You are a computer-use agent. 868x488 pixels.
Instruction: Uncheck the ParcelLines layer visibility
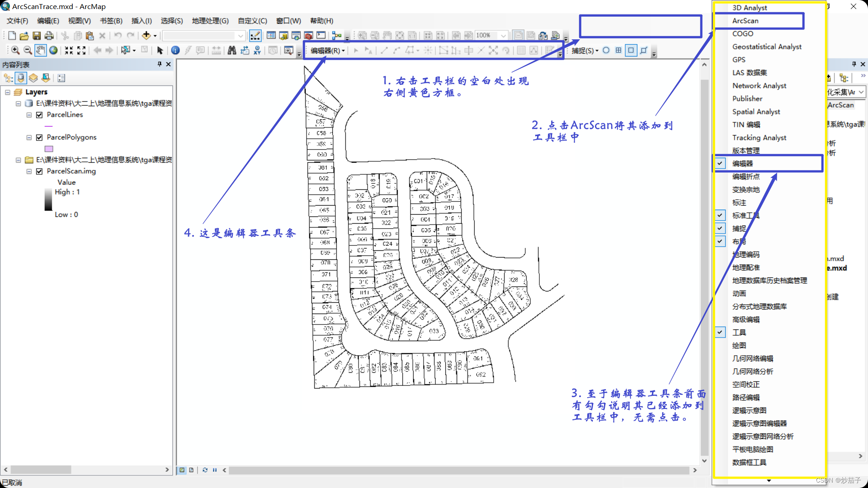pyautogui.click(x=39, y=115)
